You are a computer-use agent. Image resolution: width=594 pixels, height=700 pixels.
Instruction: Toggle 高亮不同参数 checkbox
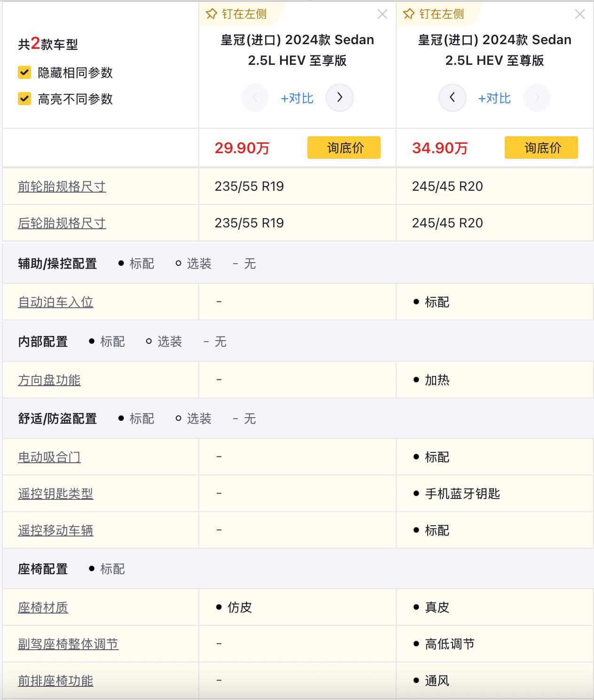tap(24, 99)
